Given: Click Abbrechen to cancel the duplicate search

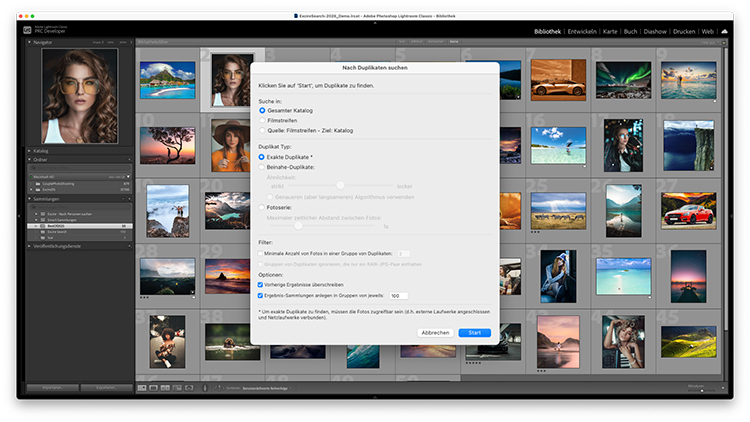Looking at the screenshot, I should pyautogui.click(x=435, y=332).
